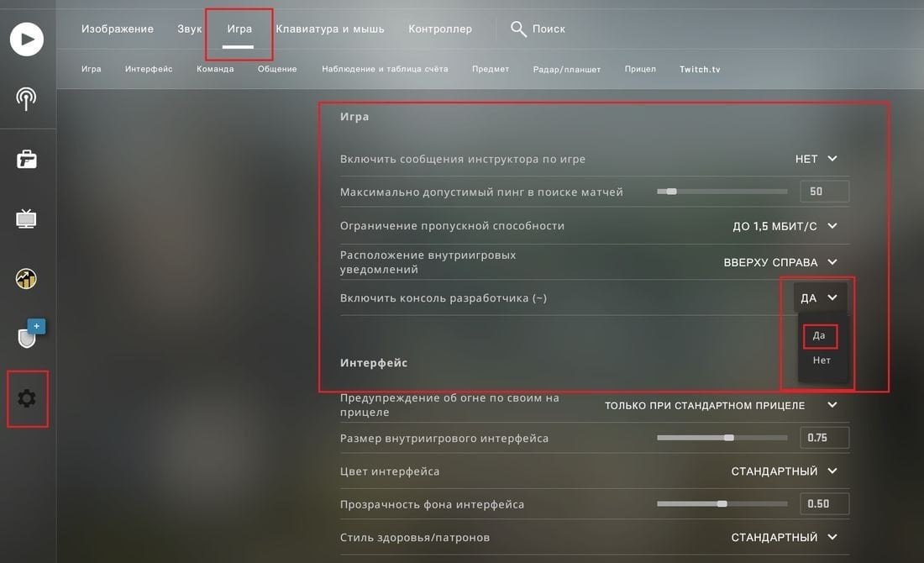Open the stats chart icon in the sidebar
The image size is (924, 563).
(x=26, y=278)
